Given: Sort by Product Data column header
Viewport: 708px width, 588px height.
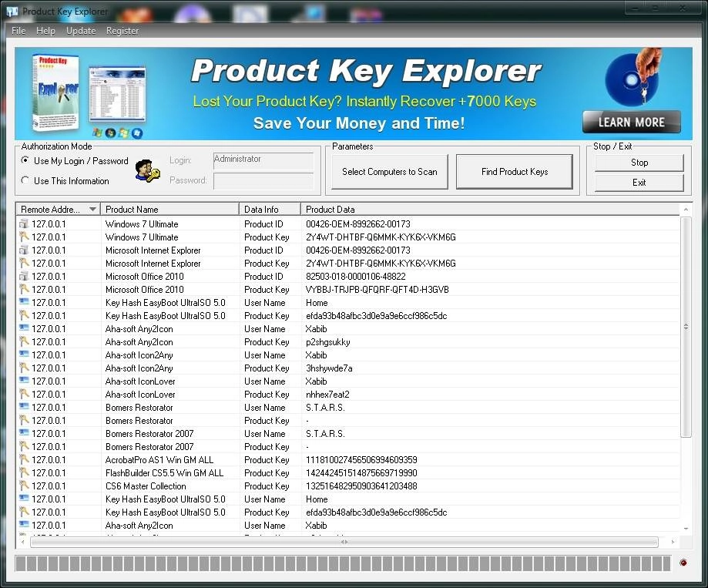Looking at the screenshot, I should point(490,209).
